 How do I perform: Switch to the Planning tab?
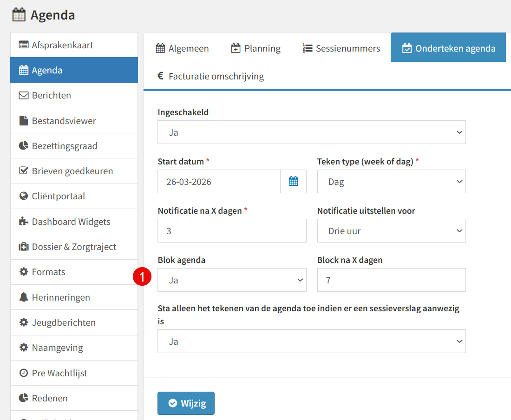tap(256, 48)
